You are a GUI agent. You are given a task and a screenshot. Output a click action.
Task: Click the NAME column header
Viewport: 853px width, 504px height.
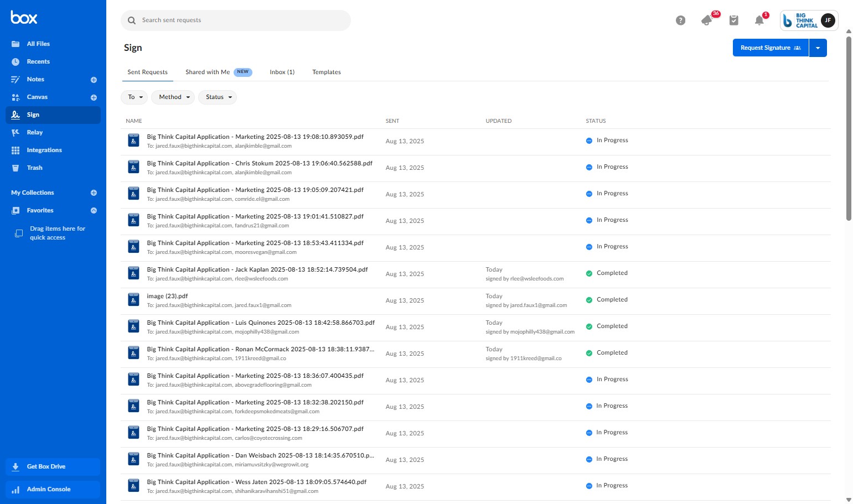(134, 121)
